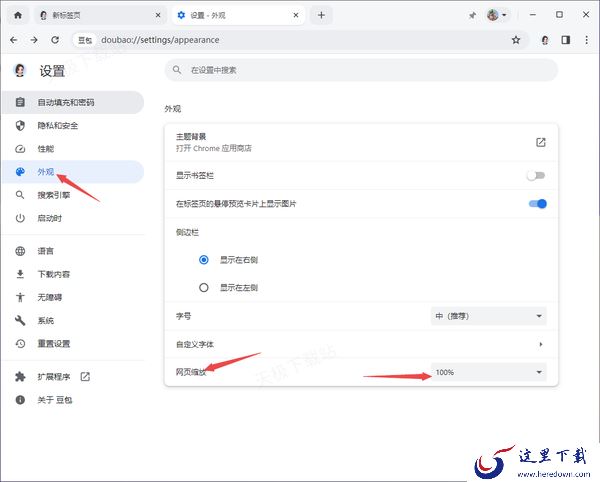Bookmark this page with the star icon
Viewport: 600px width, 482px height.
tap(516, 40)
